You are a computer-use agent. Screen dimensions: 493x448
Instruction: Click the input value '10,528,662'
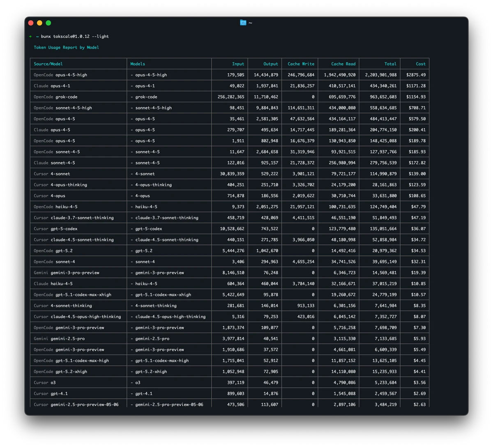point(232,229)
